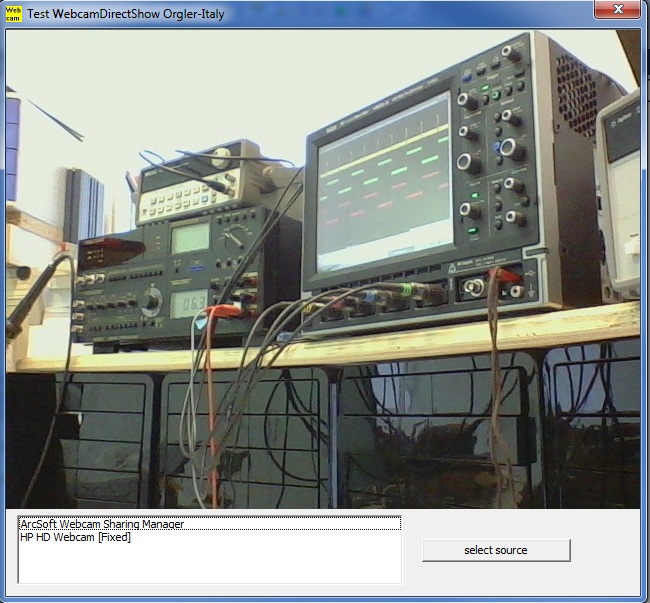650x603 pixels.
Task: Click the window title text Test WebcamDirectShow Orgler-Italy
Action: point(125,14)
